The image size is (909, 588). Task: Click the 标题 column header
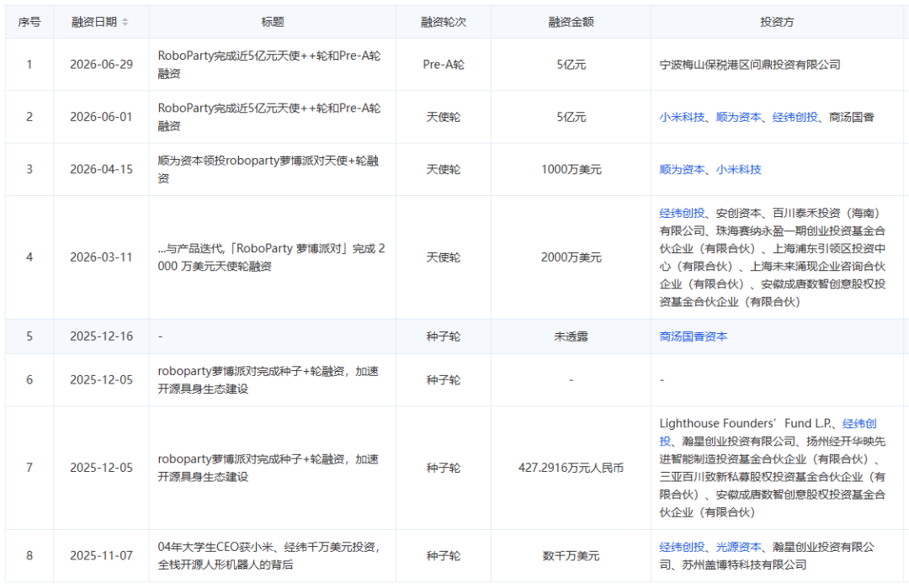point(273,22)
